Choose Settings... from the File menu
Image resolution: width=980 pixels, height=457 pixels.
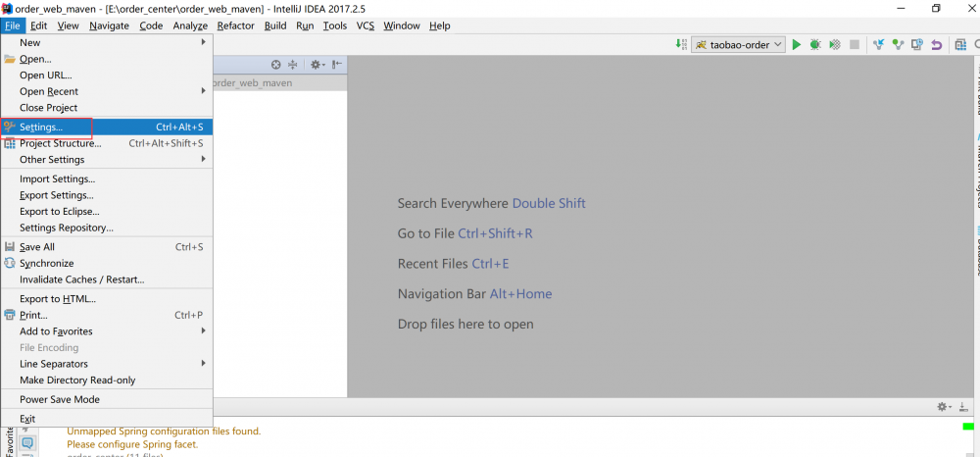point(107,127)
